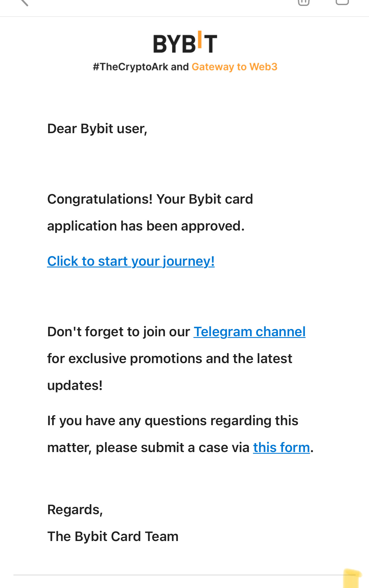Open the 'Click to start your journey!' link

click(131, 261)
